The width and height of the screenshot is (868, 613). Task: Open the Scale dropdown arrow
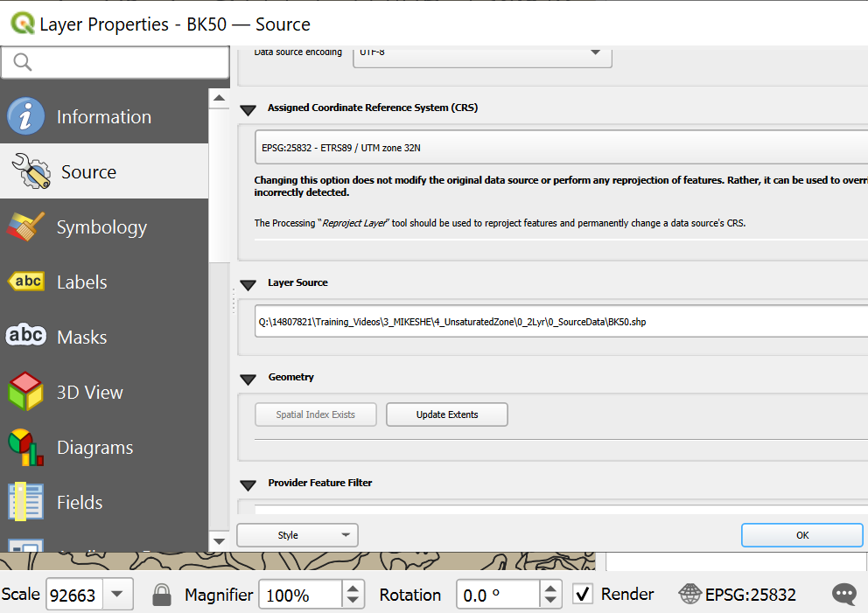click(116, 594)
